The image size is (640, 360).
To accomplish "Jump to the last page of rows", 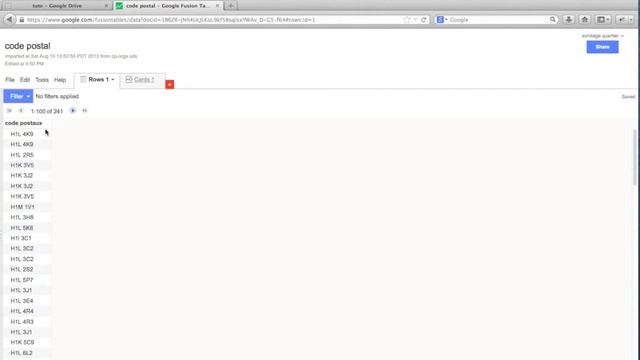I will [x=84, y=111].
